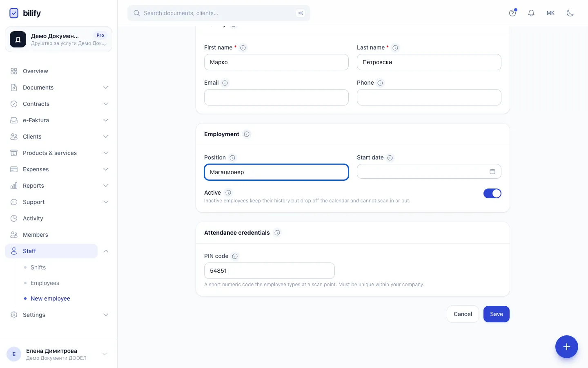Click the Phone input field
The height and width of the screenshot is (368, 588).
point(429,97)
